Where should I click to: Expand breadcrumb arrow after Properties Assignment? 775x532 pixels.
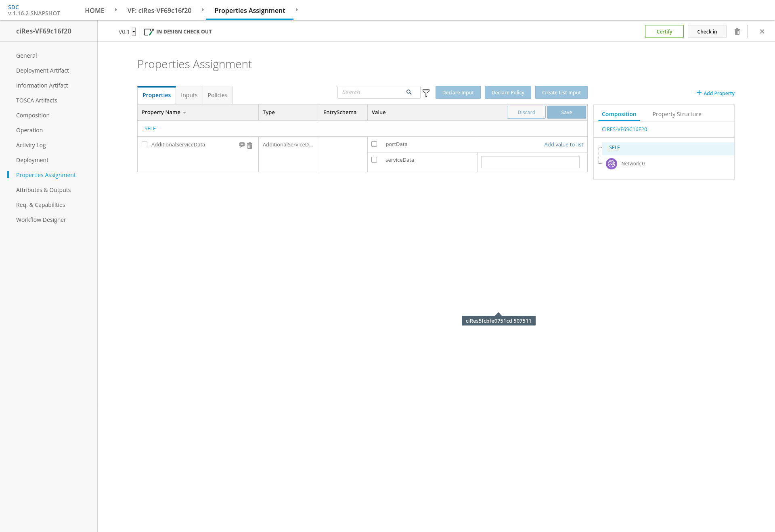(297, 10)
